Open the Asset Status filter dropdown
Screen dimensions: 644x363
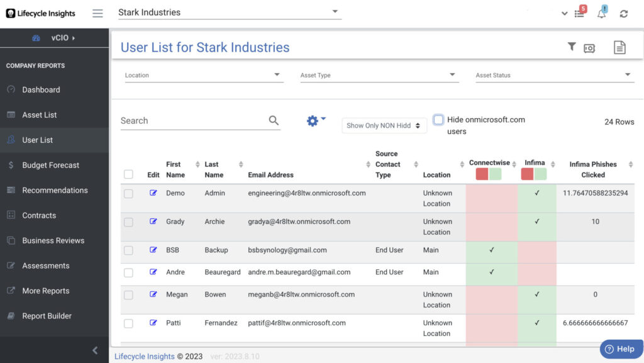point(555,75)
